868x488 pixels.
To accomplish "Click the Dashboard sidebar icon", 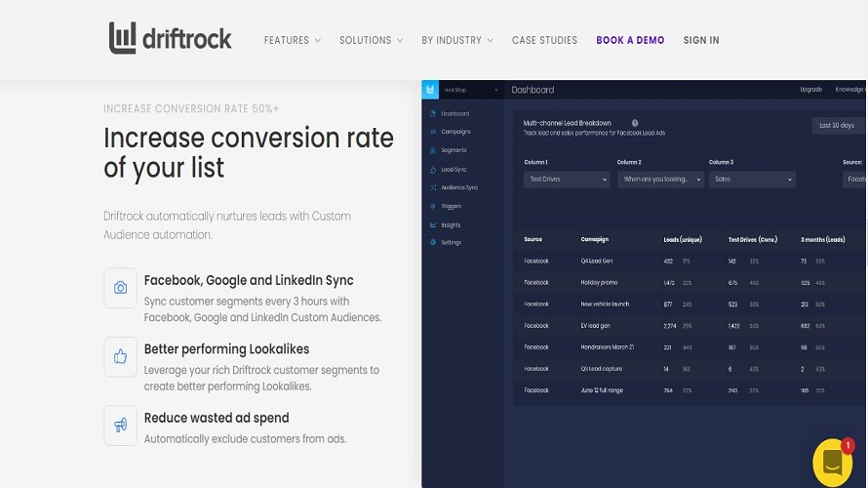I will point(433,113).
